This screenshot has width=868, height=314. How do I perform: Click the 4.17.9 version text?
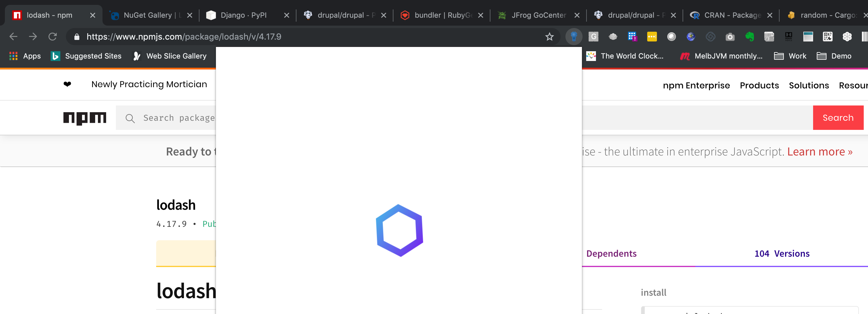coord(171,224)
